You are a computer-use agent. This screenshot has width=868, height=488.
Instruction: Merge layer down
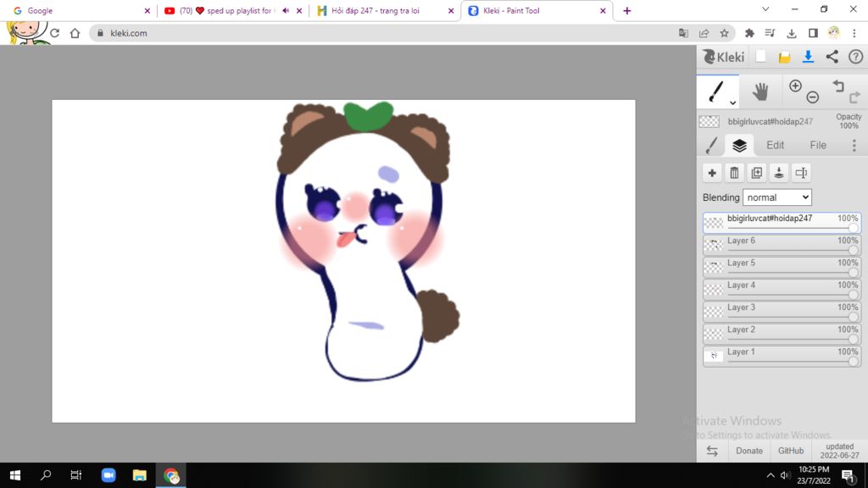(779, 173)
